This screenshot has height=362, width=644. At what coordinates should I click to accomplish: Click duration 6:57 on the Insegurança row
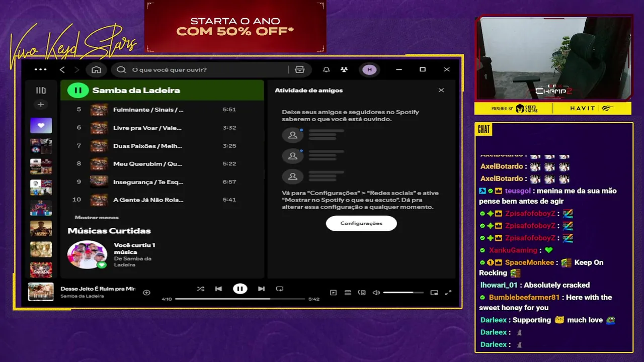229,182
